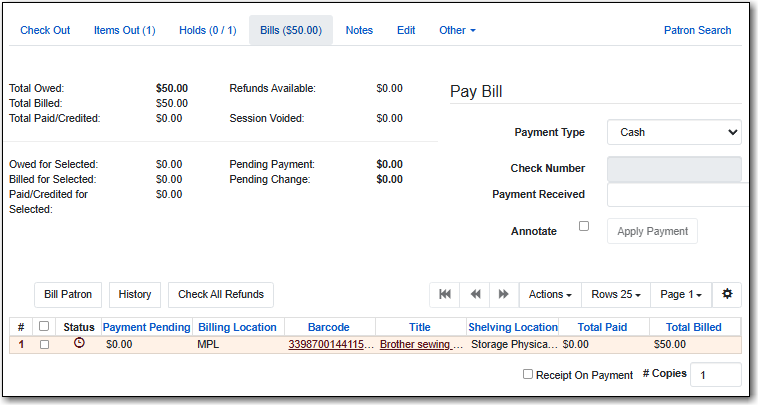
Task: Open the Items Out (1) tab
Action: click(x=125, y=30)
